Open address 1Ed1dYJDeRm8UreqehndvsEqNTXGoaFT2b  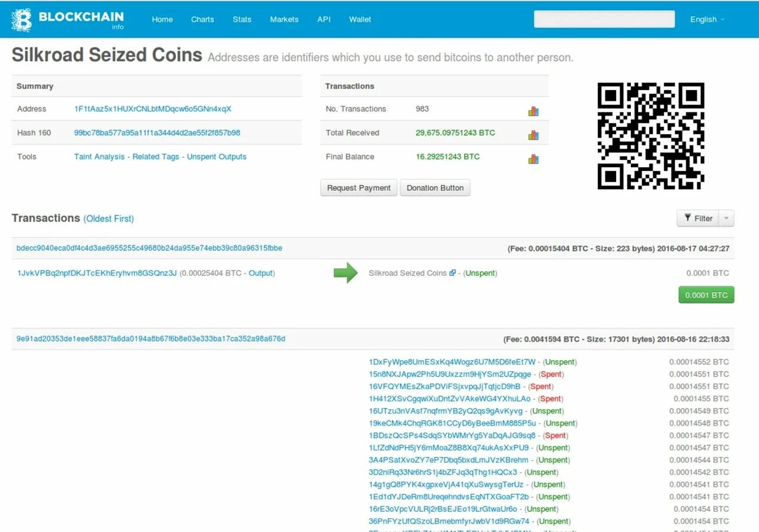click(x=449, y=496)
